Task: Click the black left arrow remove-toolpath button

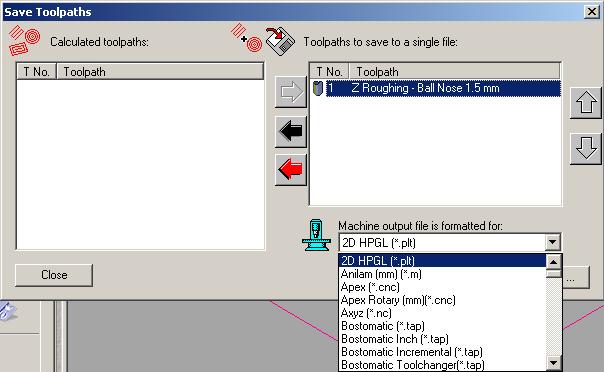Action: click(x=291, y=132)
